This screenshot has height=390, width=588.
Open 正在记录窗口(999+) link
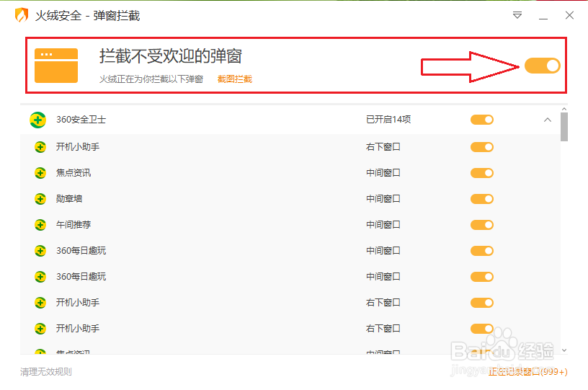point(527,372)
